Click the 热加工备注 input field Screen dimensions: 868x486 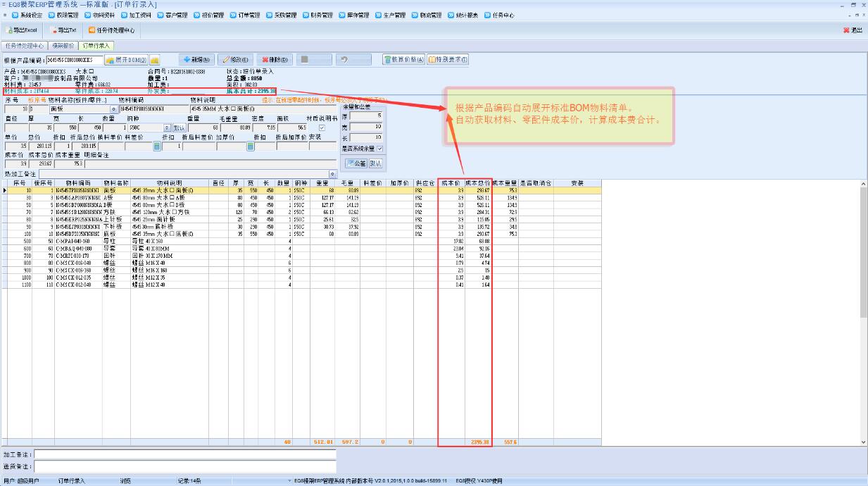[184, 174]
